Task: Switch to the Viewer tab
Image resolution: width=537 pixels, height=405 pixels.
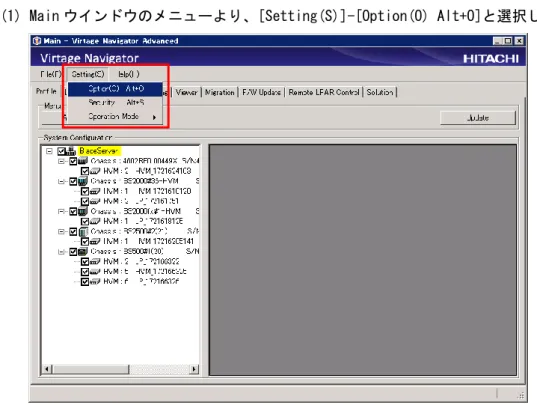Action: 187,92
